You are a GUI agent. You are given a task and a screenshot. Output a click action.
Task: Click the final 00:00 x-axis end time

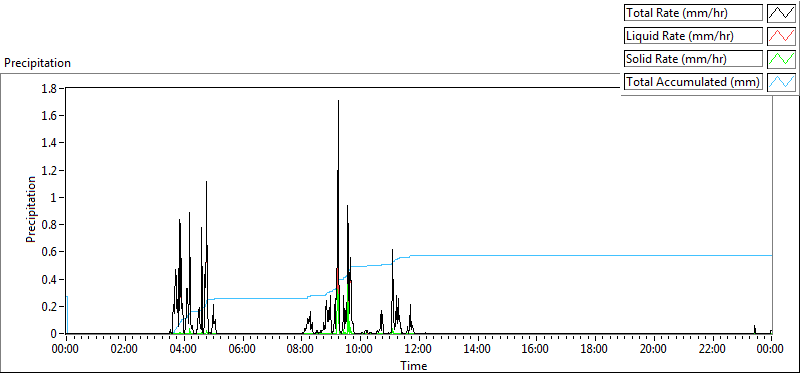(x=770, y=349)
